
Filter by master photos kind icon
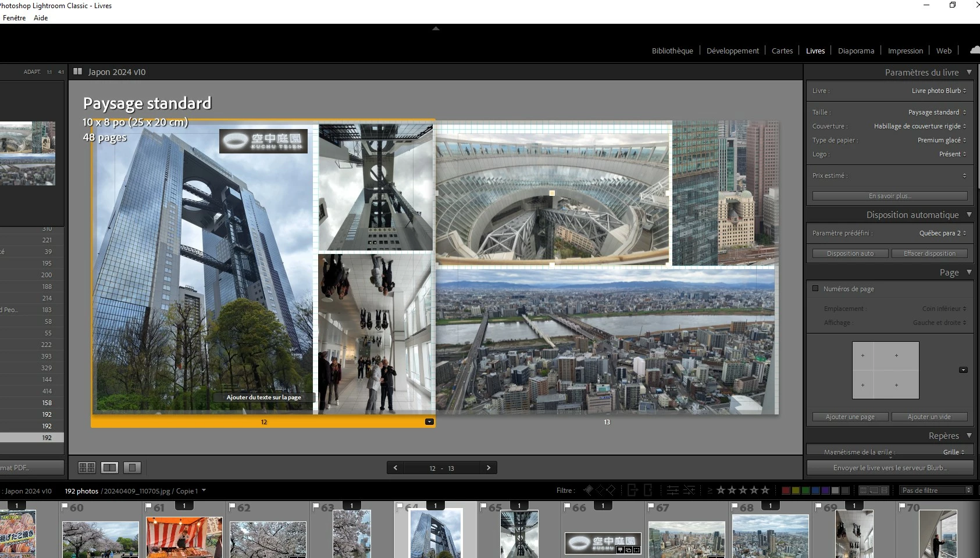click(864, 490)
